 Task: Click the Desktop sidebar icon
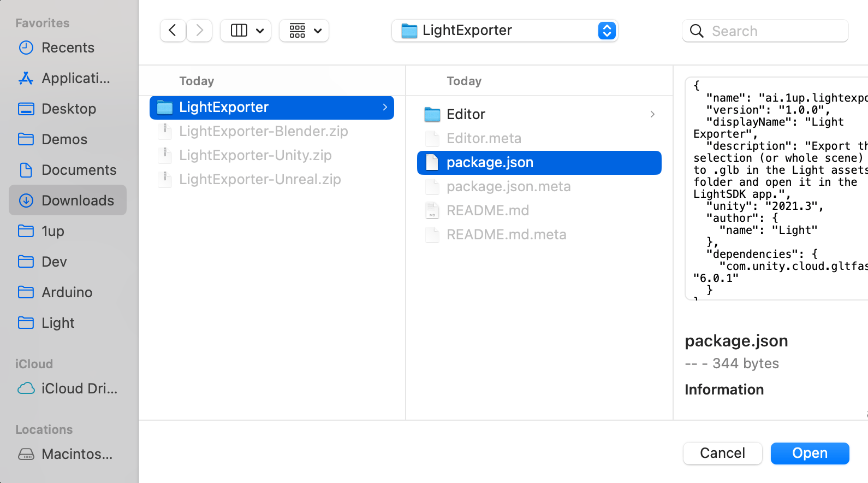[x=26, y=109]
